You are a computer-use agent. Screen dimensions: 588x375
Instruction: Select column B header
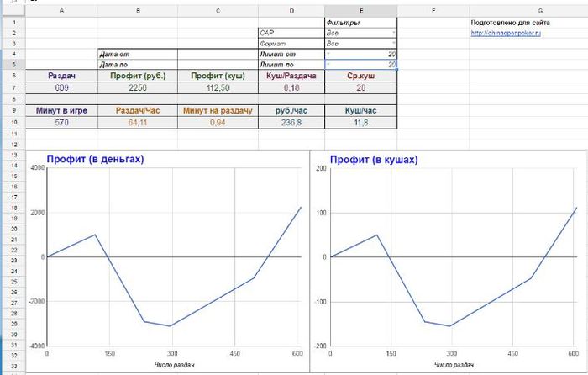click(x=138, y=11)
